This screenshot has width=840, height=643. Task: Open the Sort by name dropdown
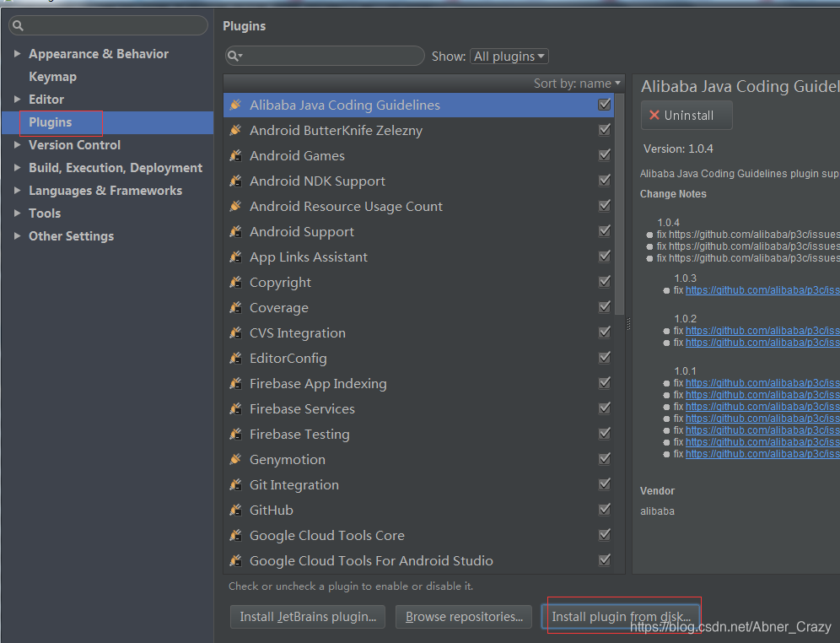577,84
